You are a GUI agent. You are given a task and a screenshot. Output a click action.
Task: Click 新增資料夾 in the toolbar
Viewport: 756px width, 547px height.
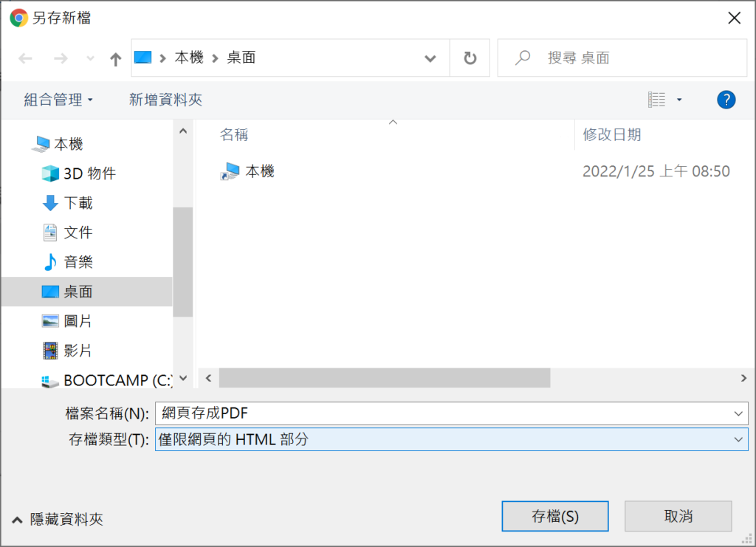pos(165,100)
